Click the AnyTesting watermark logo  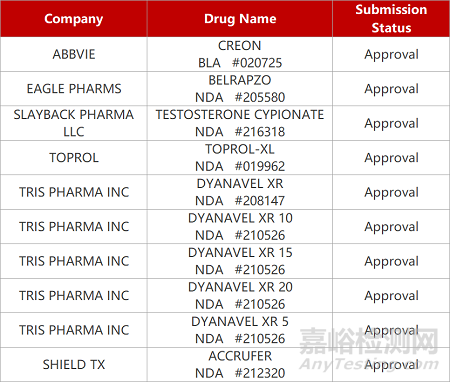click(x=369, y=349)
